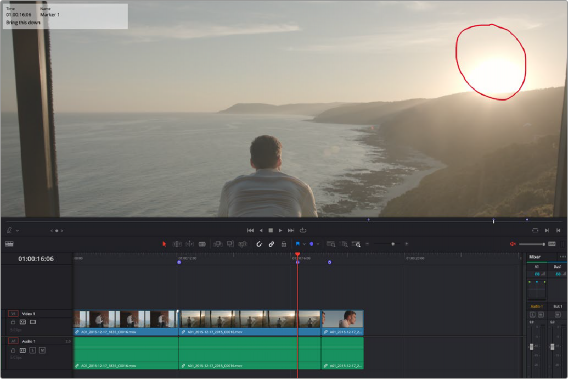
Task: Toggle timeline snapping magnet icon
Action: (x=259, y=244)
